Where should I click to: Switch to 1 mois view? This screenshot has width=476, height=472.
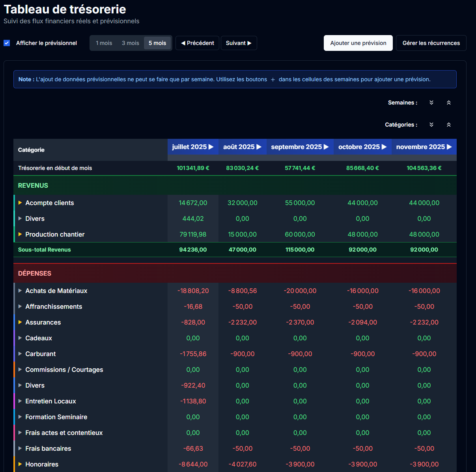tap(104, 43)
